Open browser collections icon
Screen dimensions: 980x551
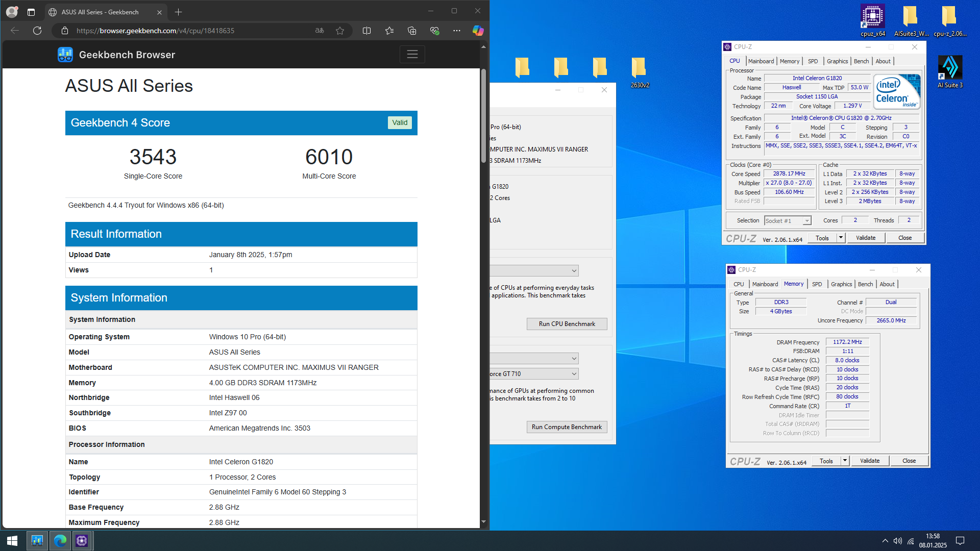point(412,31)
